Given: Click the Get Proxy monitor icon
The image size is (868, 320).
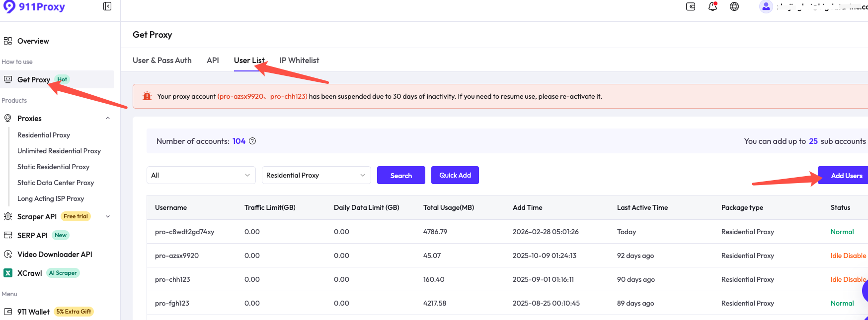Looking at the screenshot, I should [x=8, y=79].
